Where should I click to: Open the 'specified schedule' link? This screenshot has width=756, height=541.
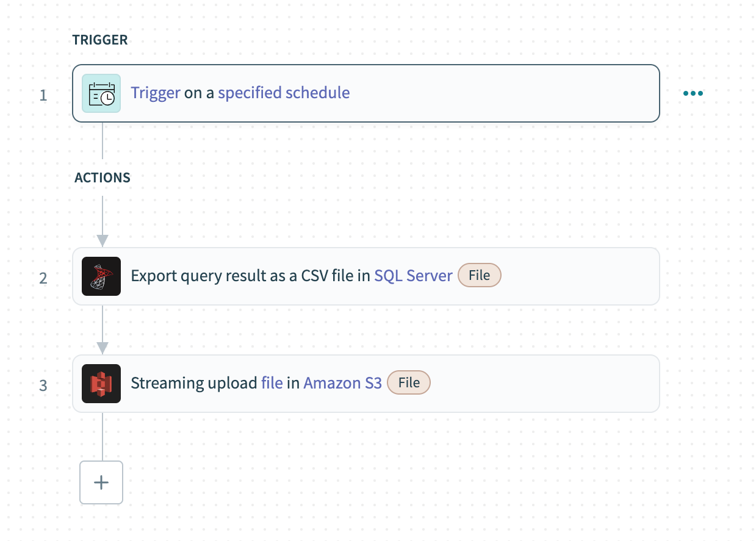click(x=284, y=93)
